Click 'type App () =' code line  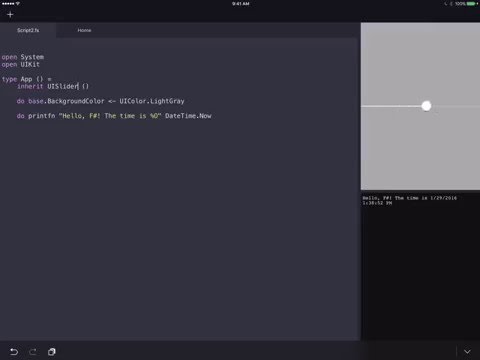coord(27,79)
